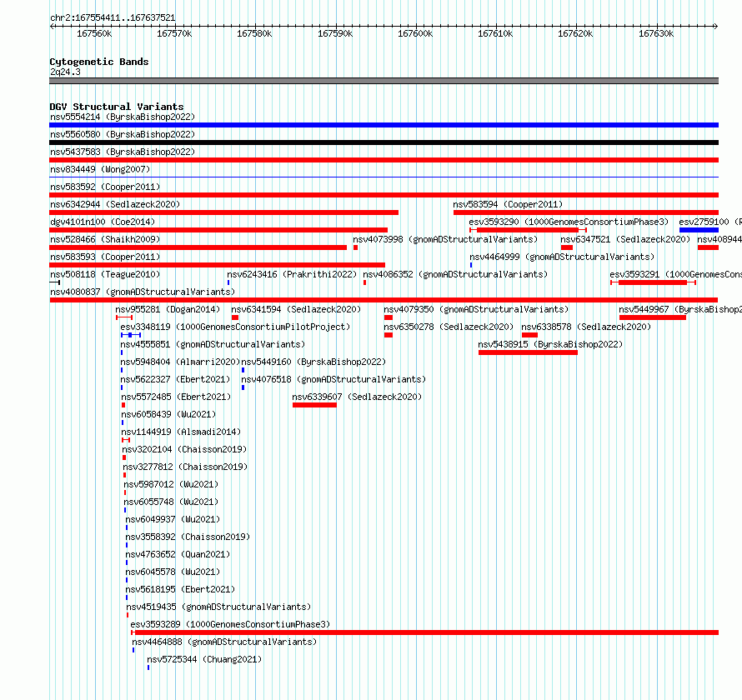Open nsv3277812 (Chaisson2019) label
This screenshot has height=700, width=742.
pyautogui.click(x=185, y=467)
